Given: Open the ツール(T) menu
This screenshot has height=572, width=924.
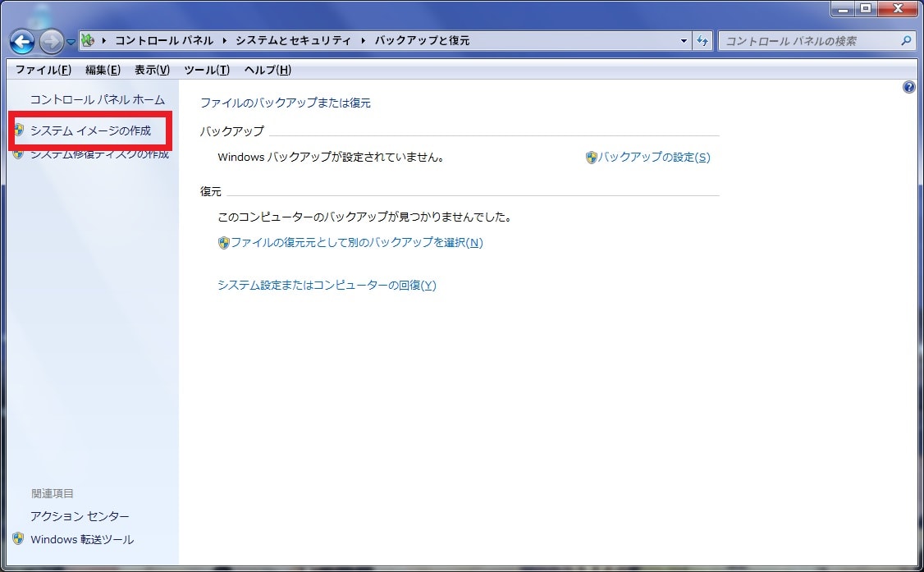Looking at the screenshot, I should coord(206,70).
